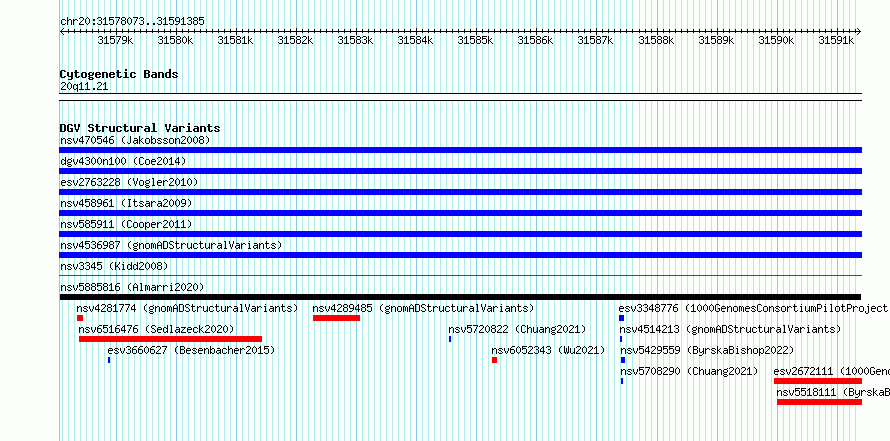Open the nsv5885816 (Almarri2020) label
Screen dimensions: 890x441
pyautogui.click(x=132, y=287)
